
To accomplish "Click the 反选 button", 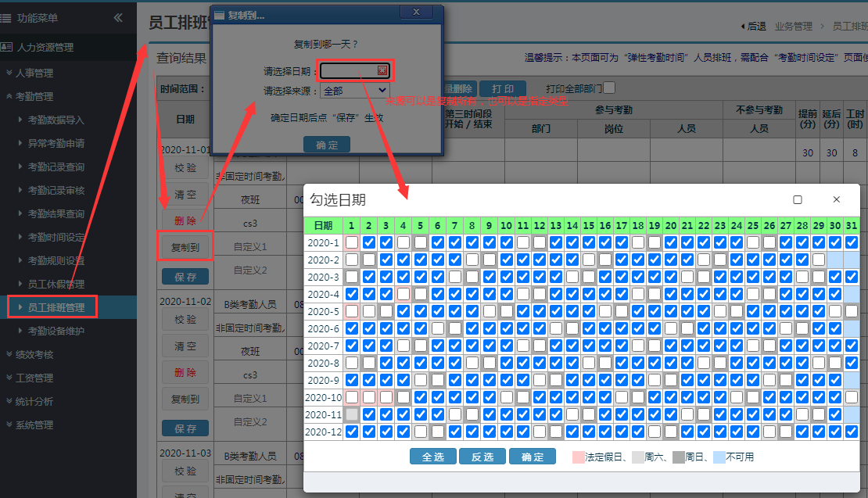I will tap(482, 457).
